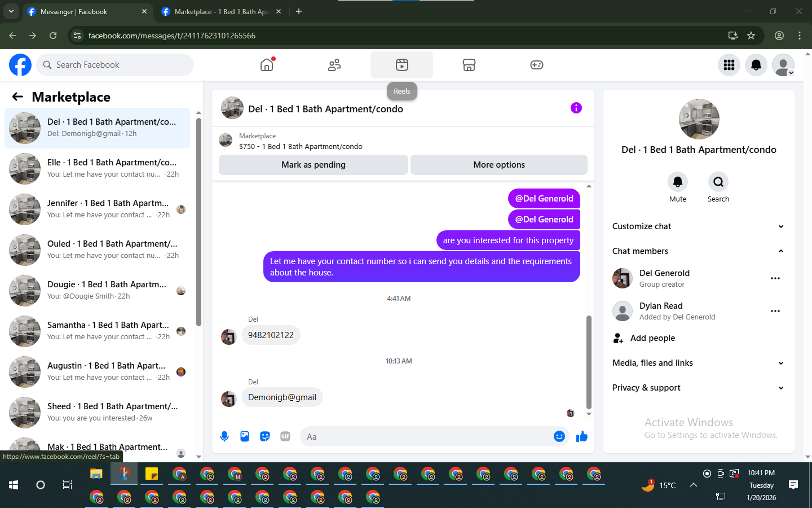This screenshot has height=508, width=812.
Task: Collapse the Chat members section
Action: (x=699, y=251)
